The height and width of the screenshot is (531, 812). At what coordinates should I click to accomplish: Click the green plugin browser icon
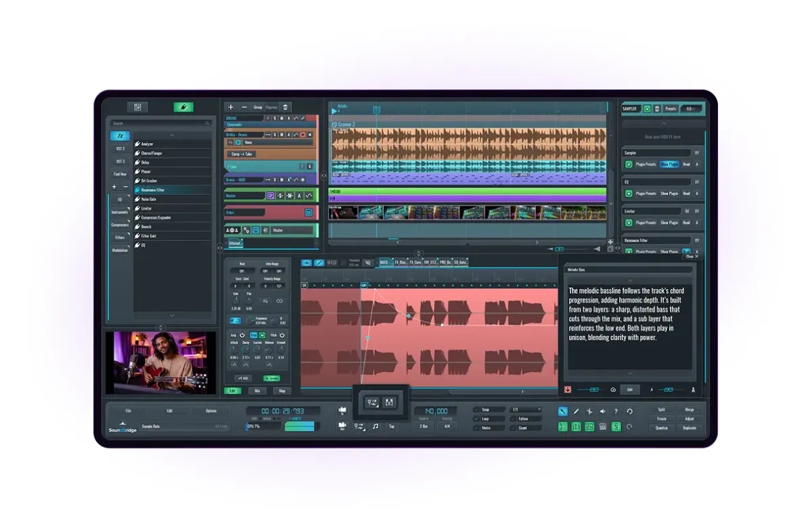coord(183,107)
